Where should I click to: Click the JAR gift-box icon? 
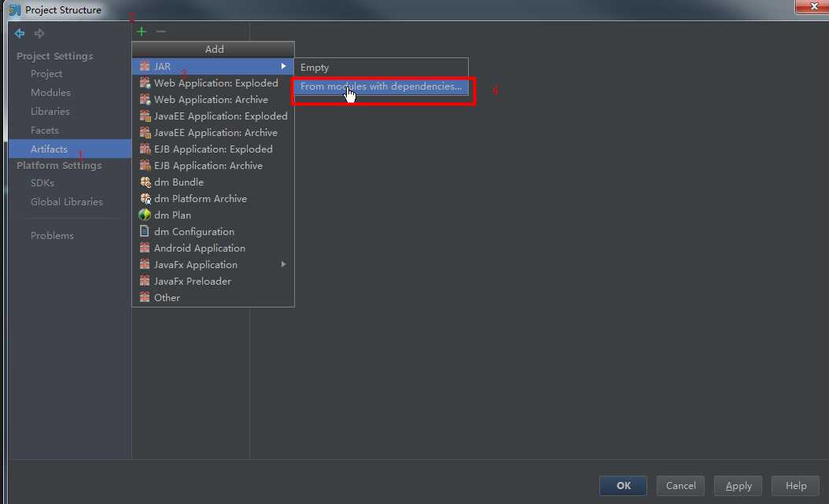[145, 66]
